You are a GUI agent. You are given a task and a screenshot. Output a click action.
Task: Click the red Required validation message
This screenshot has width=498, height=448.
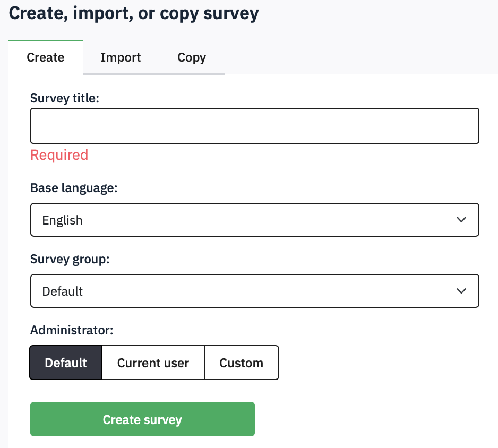pos(59,155)
